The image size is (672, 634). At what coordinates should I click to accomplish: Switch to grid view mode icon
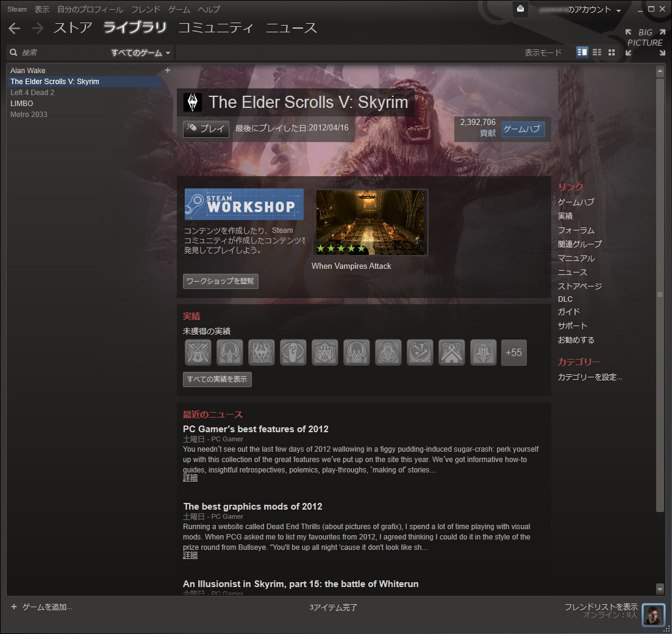point(612,52)
